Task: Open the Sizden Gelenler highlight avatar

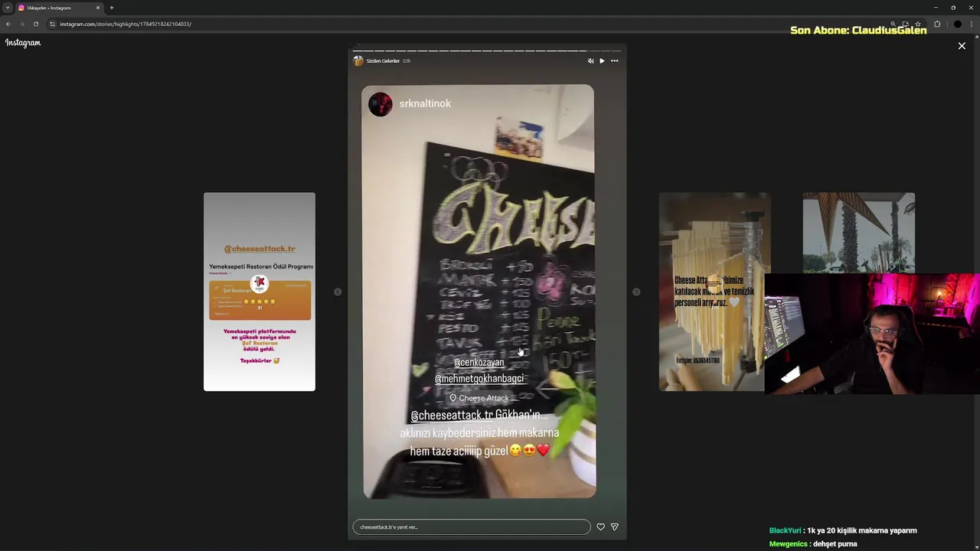Action: [x=358, y=60]
